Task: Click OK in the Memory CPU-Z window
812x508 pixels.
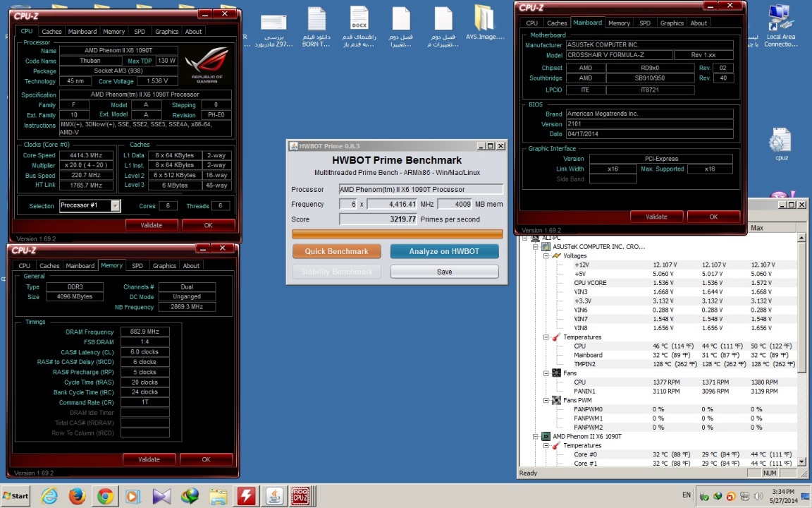Action: tap(206, 460)
